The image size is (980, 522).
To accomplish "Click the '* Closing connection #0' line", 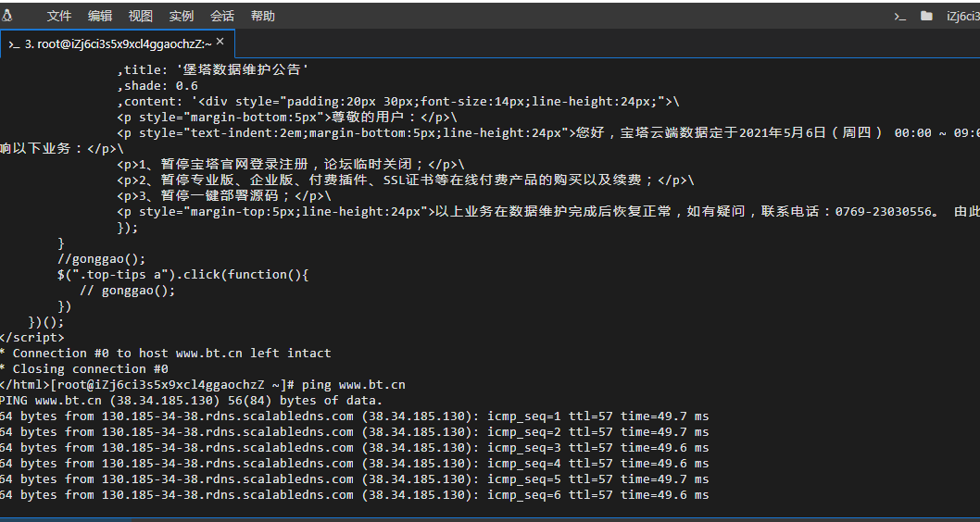I will (84, 368).
